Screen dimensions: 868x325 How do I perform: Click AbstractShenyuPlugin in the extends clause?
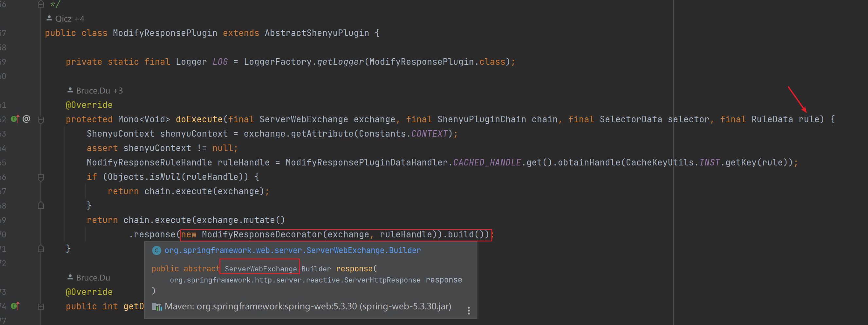pos(317,33)
